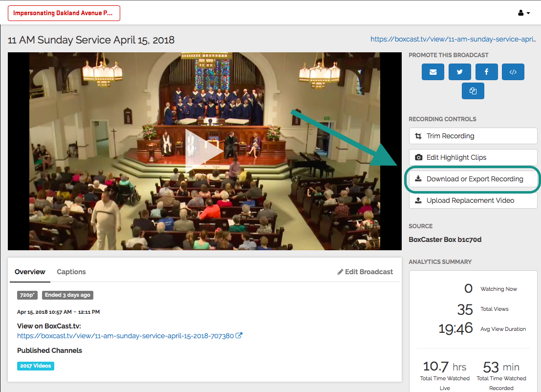Click the Twitter share icon
The image size is (541, 392).
(x=459, y=72)
